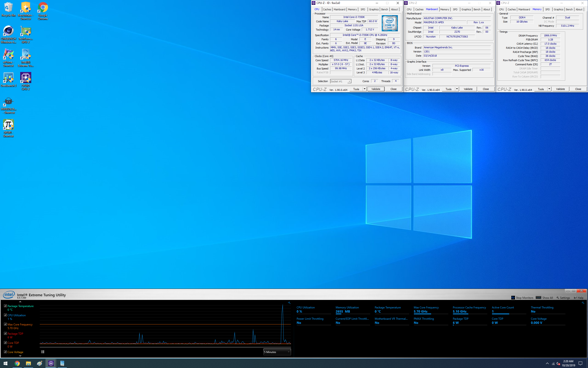
Task: Click Validate in the Memory CPU-Z window
Action: pos(560,89)
